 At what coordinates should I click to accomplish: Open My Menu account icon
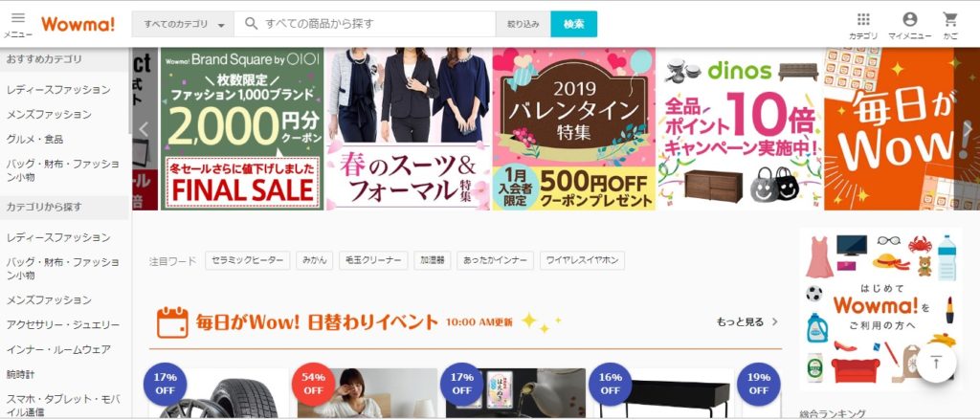910,19
